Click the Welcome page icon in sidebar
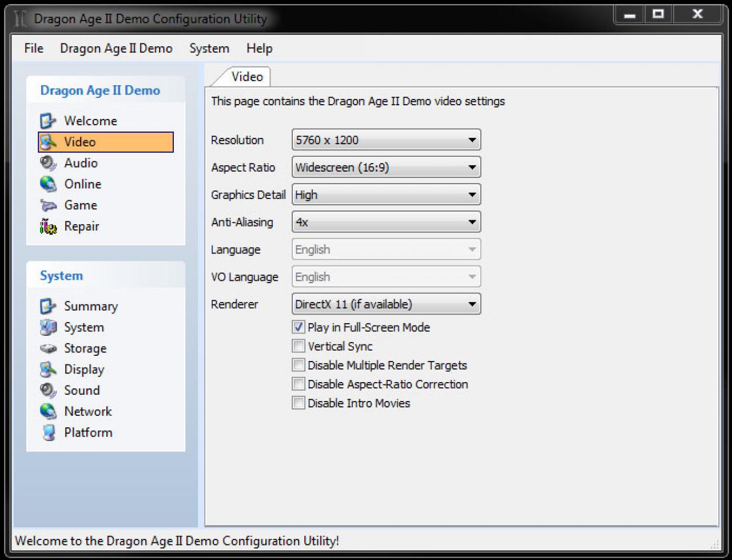Image resolution: width=732 pixels, height=560 pixels. 48,121
